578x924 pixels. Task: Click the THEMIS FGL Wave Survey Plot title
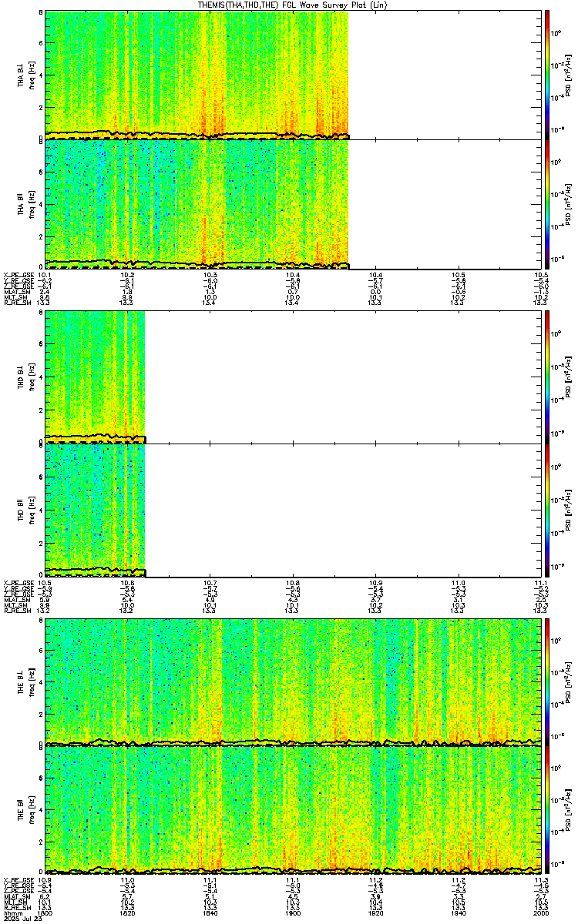tap(293, 5)
